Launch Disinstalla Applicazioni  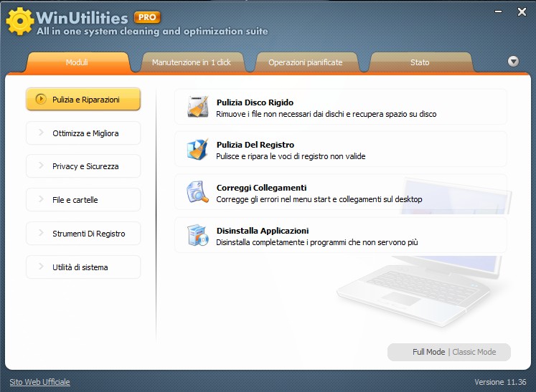tap(341, 235)
